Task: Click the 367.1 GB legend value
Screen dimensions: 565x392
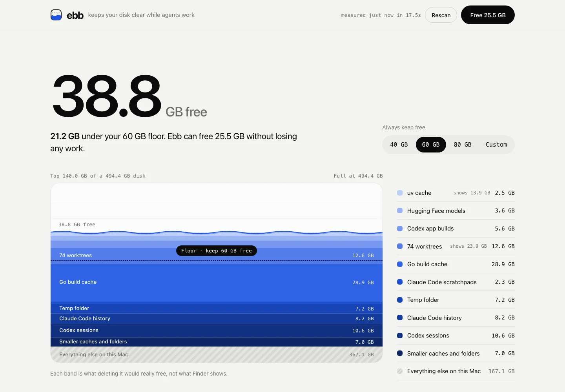Action: [x=501, y=371]
